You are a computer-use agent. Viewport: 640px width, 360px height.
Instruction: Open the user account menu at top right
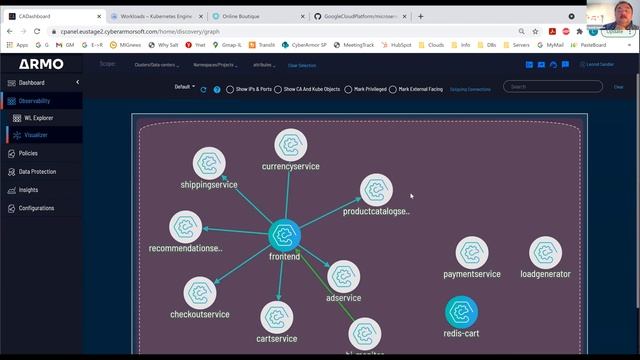pyautogui.click(x=597, y=64)
